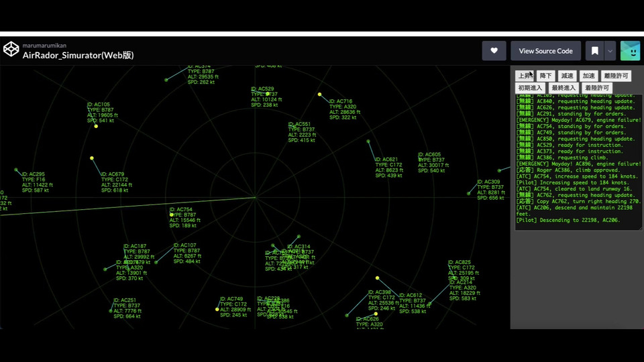The image size is (644, 362).
Task: Click the 減速 (decelerate) command button
Action: click(x=568, y=76)
